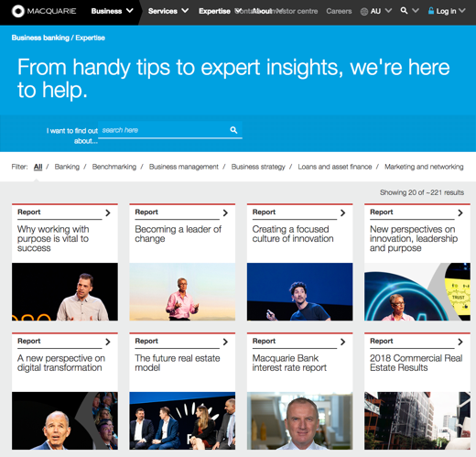Click arrow on '2018 Commercial Real Estate Results' card
Screen dimensions: 476x457
460,342
